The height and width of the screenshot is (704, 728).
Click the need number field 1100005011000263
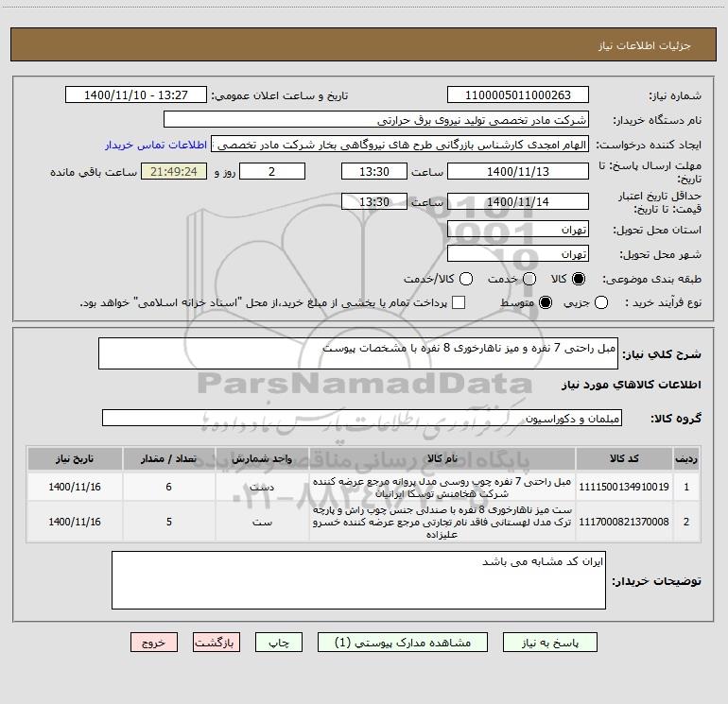(x=518, y=95)
